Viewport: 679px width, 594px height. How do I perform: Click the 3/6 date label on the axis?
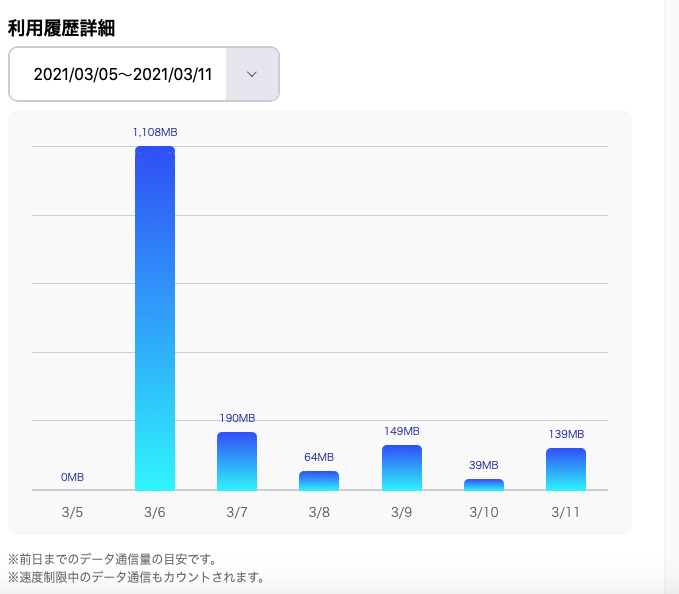(x=155, y=512)
